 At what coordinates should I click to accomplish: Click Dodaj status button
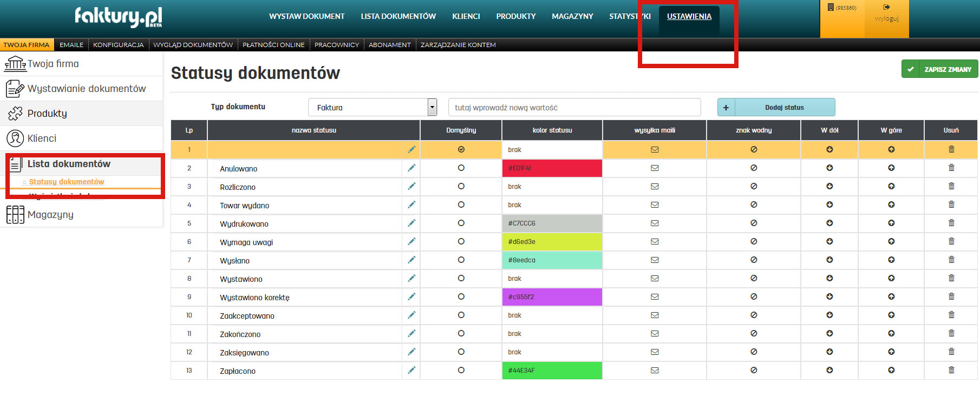(x=776, y=107)
